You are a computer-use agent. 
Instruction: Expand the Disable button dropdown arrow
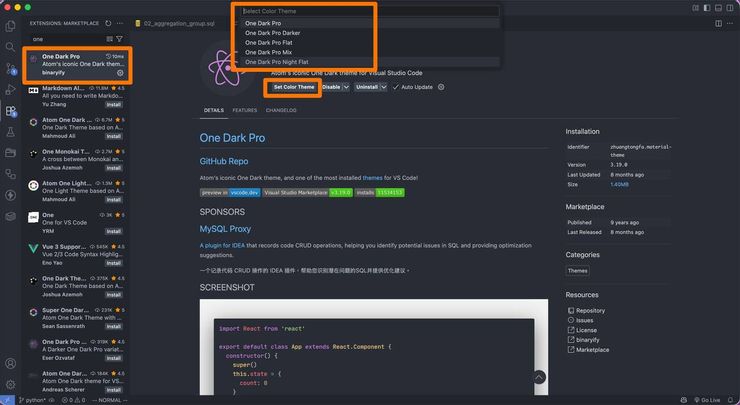(346, 87)
